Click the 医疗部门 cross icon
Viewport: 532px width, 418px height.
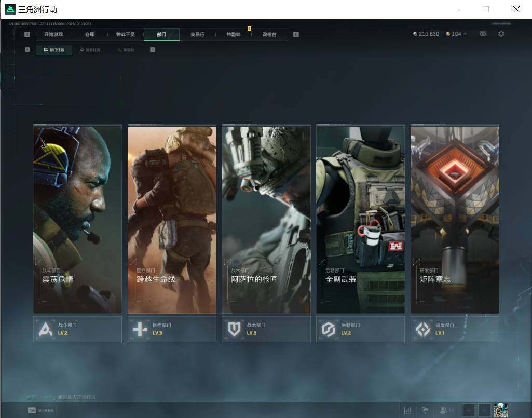(140, 329)
